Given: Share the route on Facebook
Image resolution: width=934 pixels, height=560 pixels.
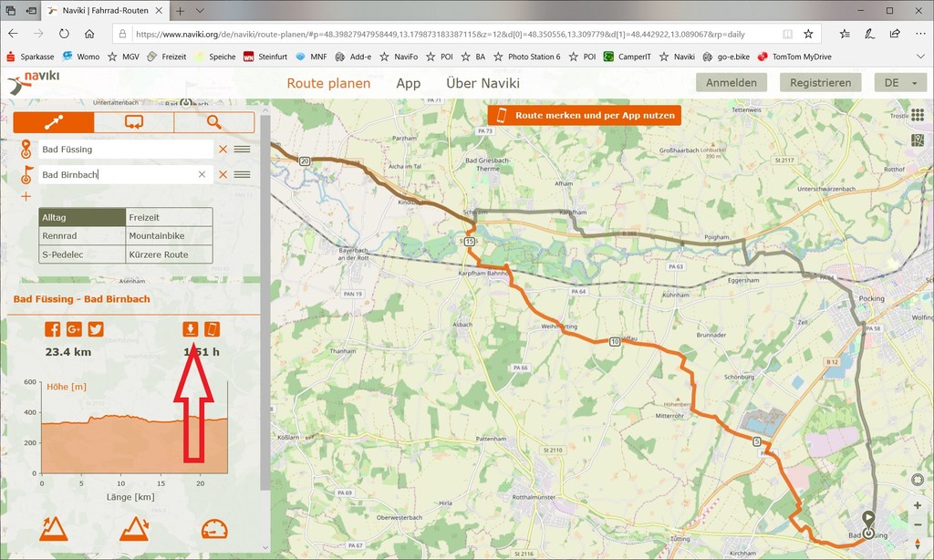Looking at the screenshot, I should point(52,329).
